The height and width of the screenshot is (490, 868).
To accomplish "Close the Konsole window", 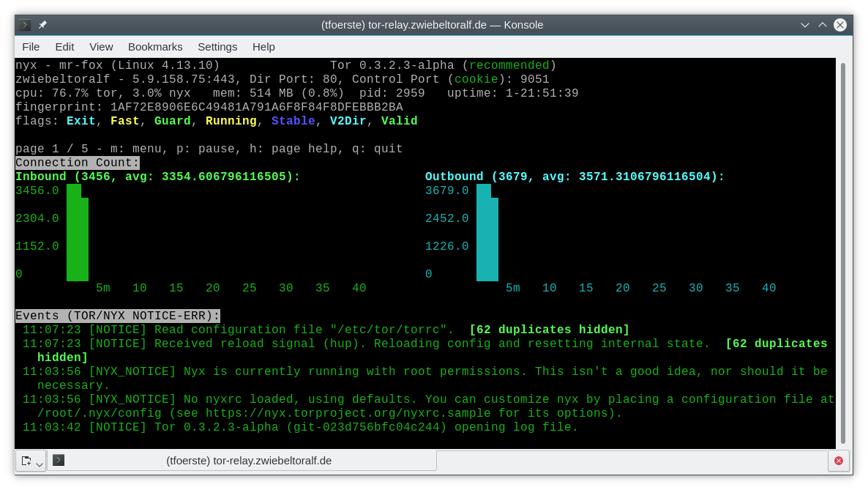I will (x=839, y=25).
